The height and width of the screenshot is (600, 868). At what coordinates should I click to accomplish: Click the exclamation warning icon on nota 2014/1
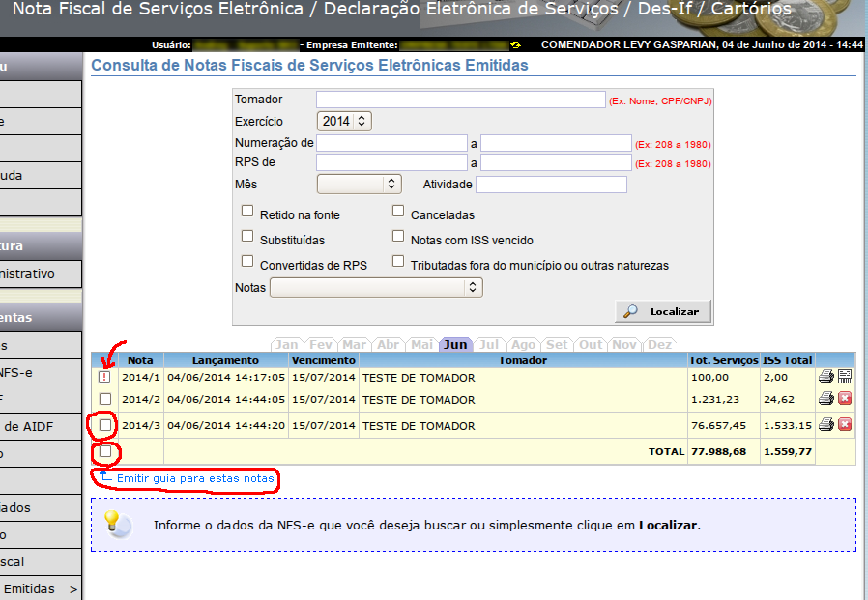105,377
